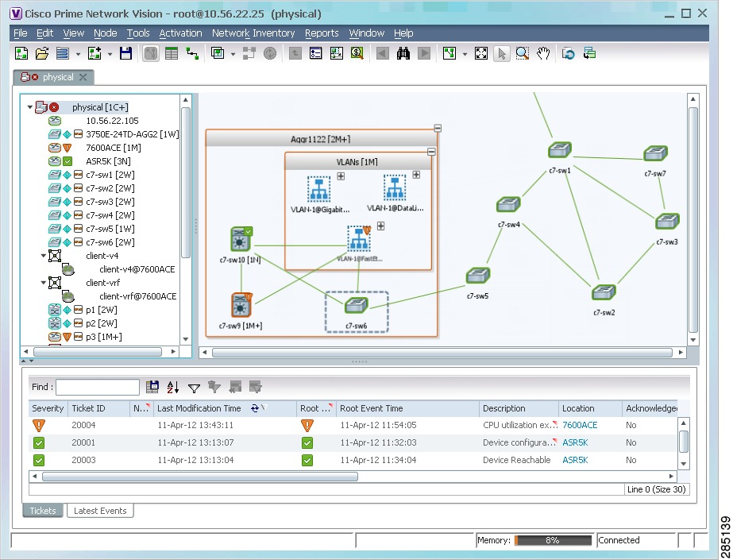Click the Inventory toolbar icon

[315, 53]
